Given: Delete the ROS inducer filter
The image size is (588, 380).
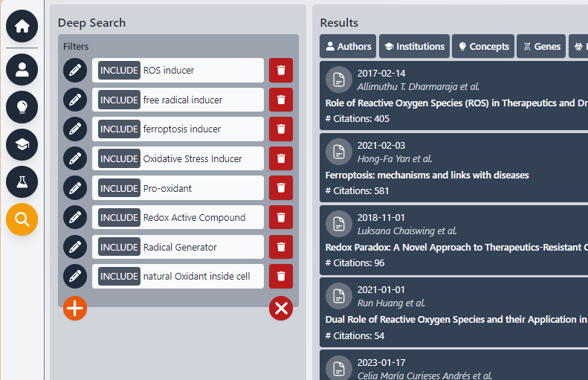Looking at the screenshot, I should tap(281, 70).
